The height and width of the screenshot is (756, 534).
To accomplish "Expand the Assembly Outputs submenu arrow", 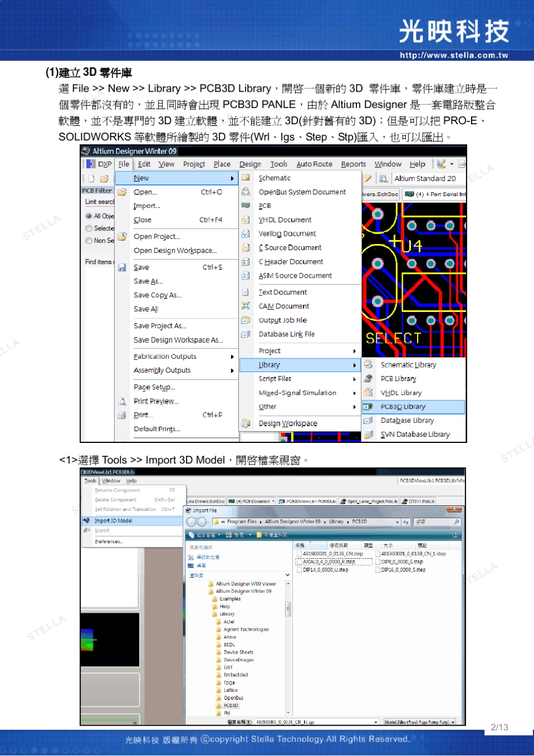I will pos(232,370).
